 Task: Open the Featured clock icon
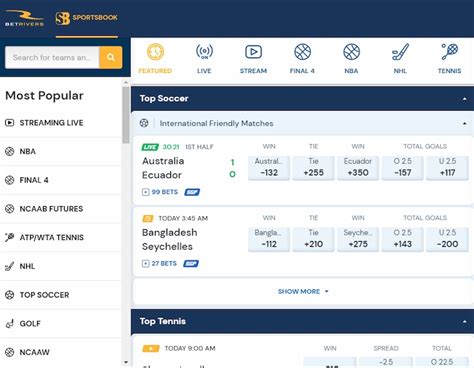point(155,52)
